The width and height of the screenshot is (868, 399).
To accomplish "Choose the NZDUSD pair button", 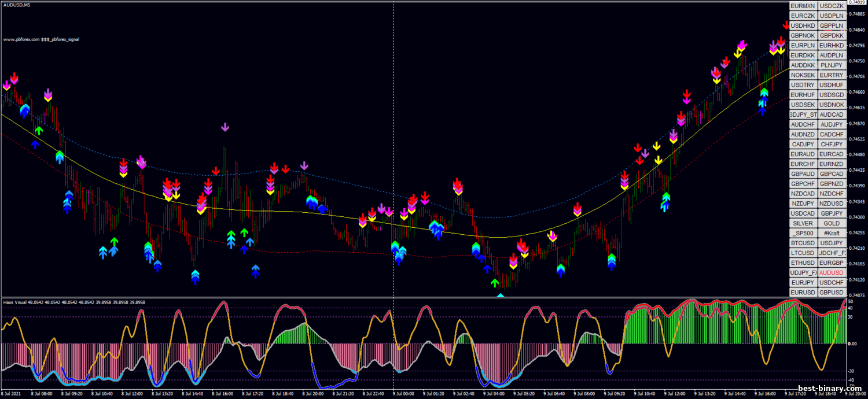I will point(832,204).
